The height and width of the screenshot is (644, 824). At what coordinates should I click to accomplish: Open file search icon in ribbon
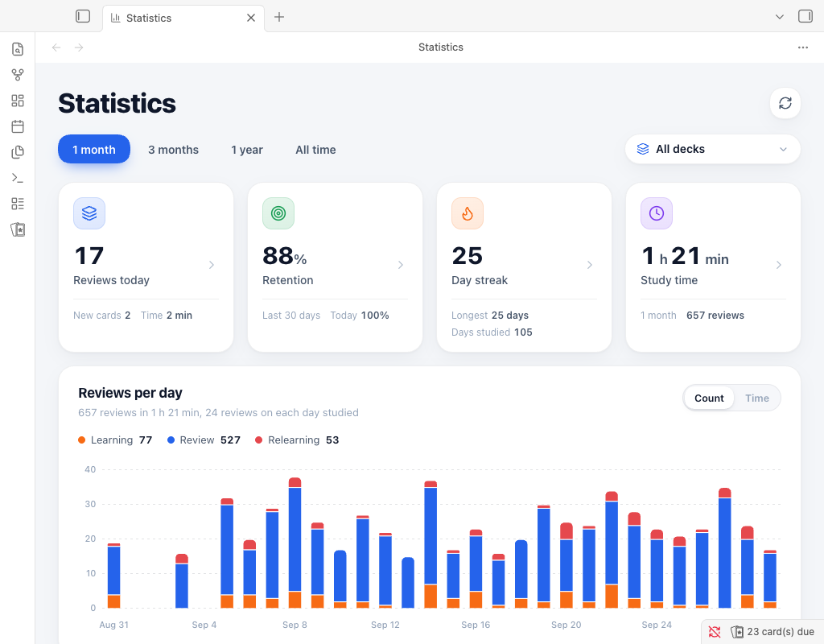click(x=18, y=49)
